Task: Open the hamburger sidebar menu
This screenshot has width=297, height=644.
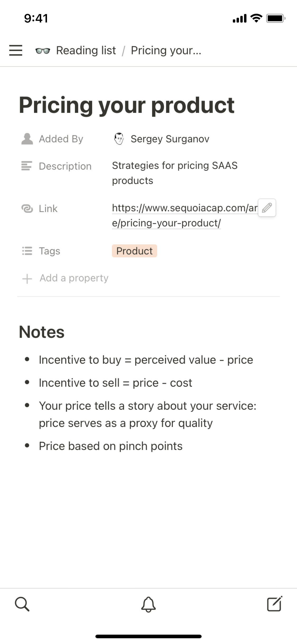Action: pyautogui.click(x=16, y=50)
